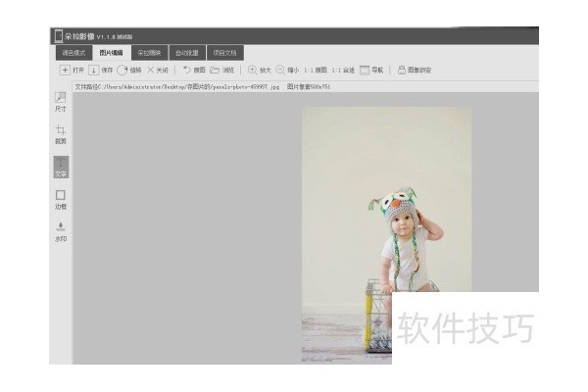Click the 打开 (Open) plus icon

coord(65,71)
